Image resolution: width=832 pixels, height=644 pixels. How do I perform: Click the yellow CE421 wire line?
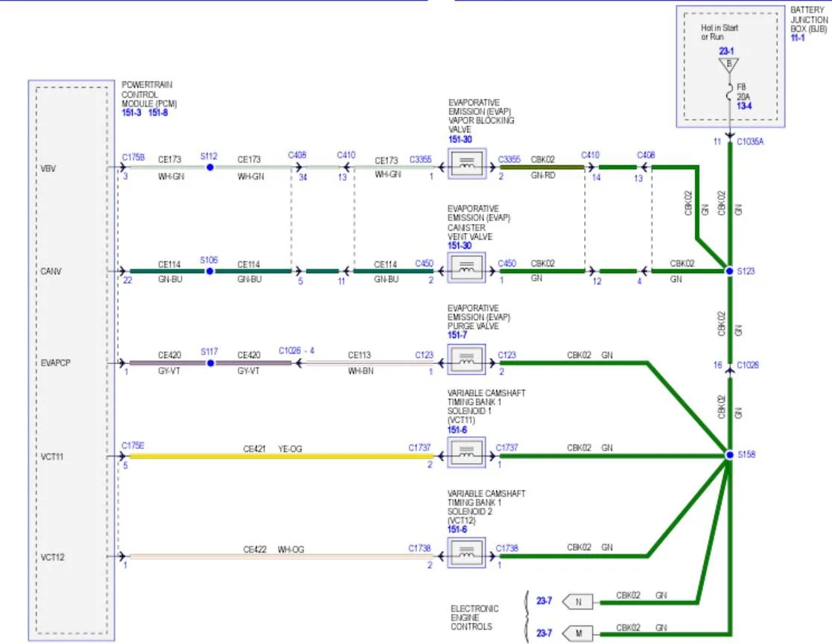pos(282,456)
